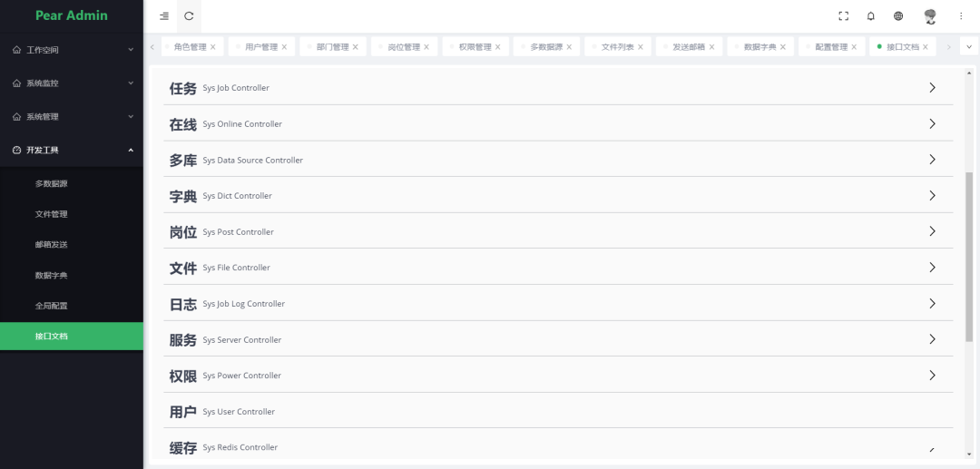Image resolution: width=980 pixels, height=469 pixels.
Task: Open 邮箱发送 in the sidebar
Action: (x=72, y=245)
